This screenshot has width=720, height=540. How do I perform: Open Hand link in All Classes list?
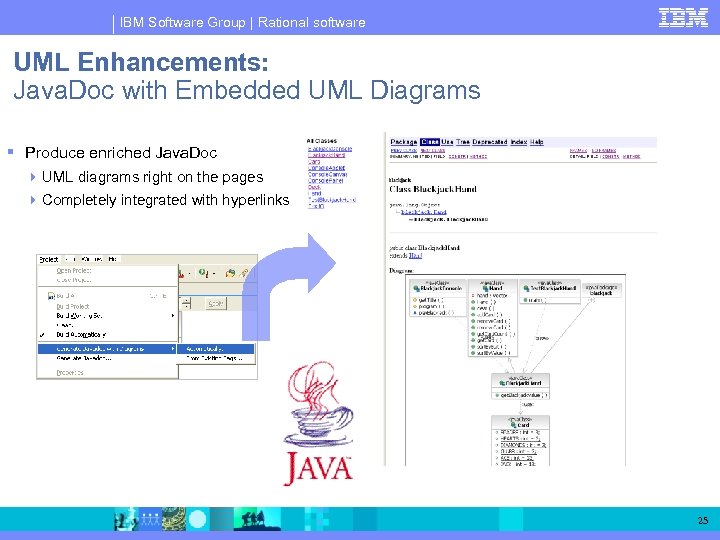point(315,194)
